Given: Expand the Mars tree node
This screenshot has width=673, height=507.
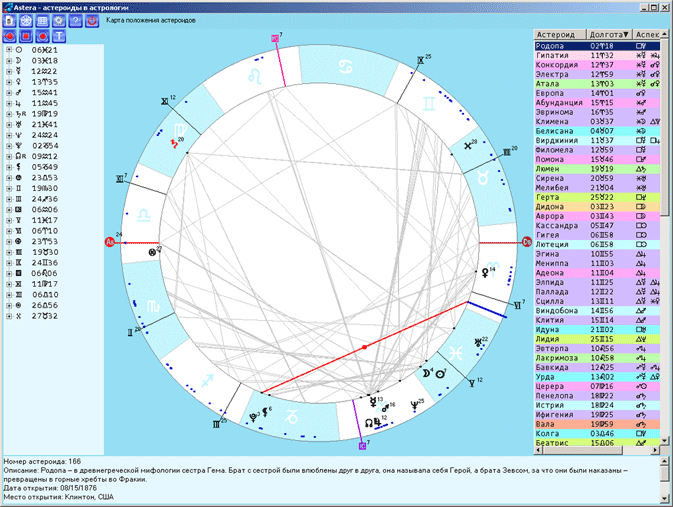Looking at the screenshot, I should coord(9,92).
